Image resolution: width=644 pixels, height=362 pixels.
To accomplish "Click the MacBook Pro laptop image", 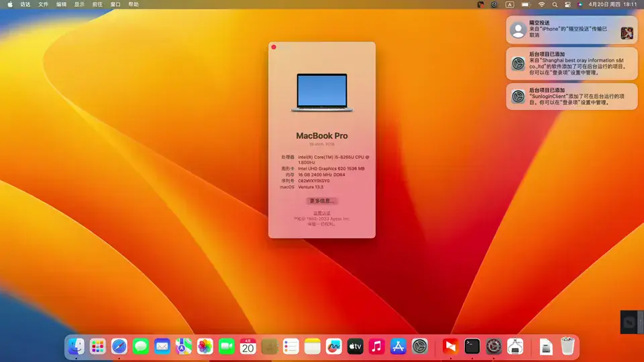I will pos(321,93).
